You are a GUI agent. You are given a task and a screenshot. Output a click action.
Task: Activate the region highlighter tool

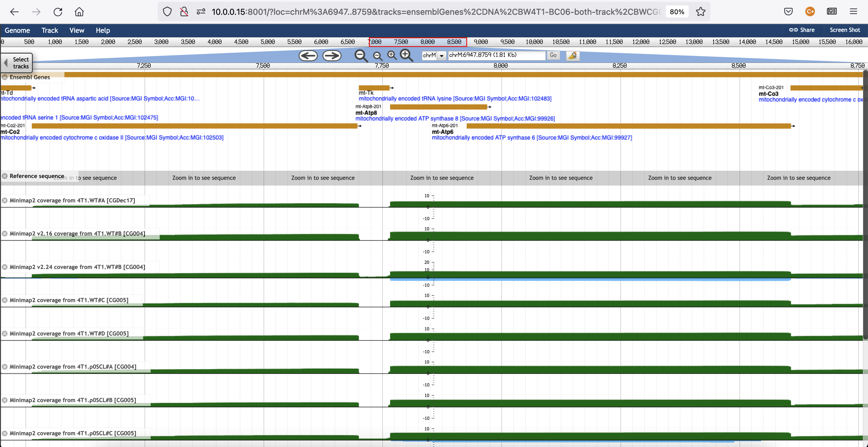coord(573,56)
